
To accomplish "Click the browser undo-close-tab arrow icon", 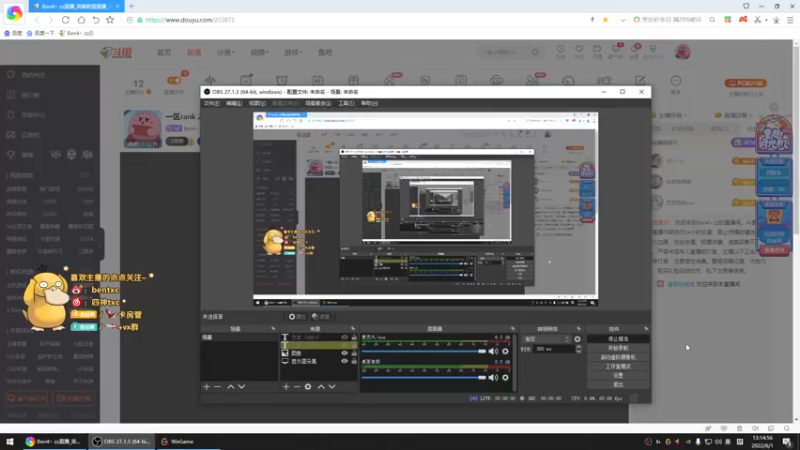I will (96, 20).
